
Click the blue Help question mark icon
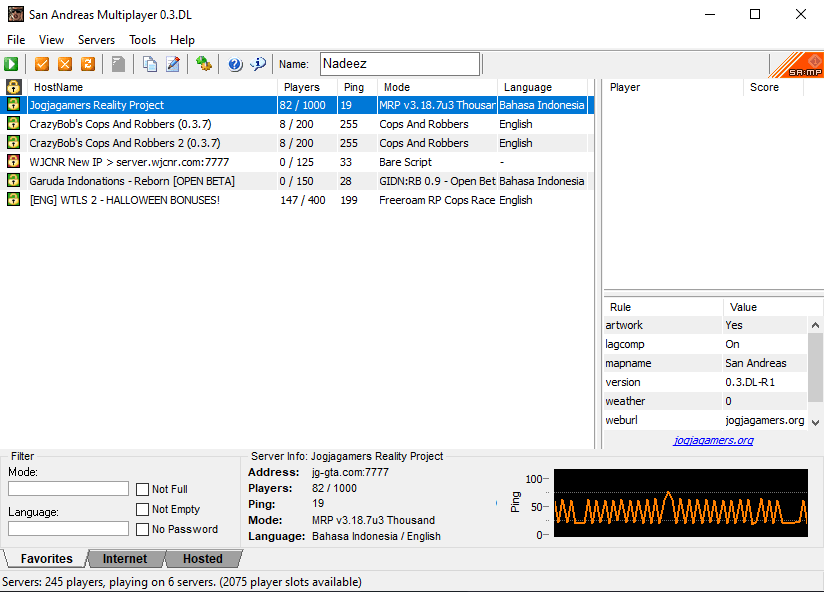[x=235, y=64]
